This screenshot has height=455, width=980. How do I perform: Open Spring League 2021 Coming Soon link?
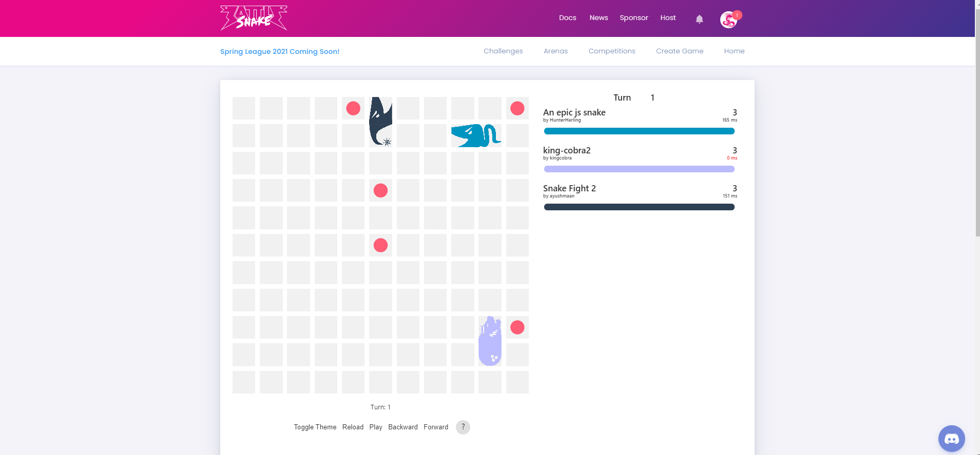[280, 52]
